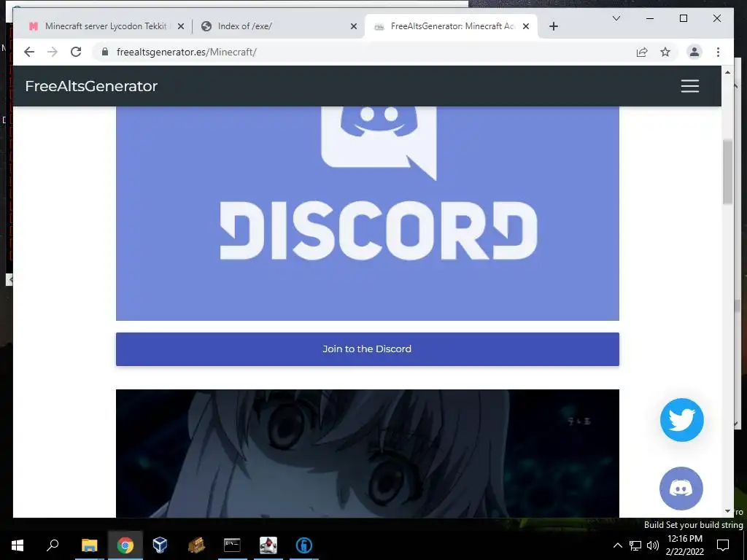Screen dimensions: 747x560
Task: Open VirtualBox from the taskbar
Action: [160, 545]
